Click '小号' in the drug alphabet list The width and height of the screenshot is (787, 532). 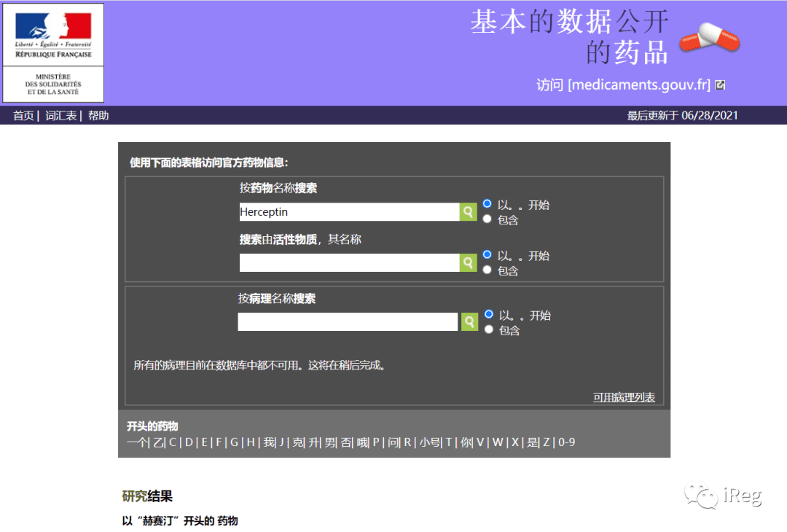click(430, 442)
